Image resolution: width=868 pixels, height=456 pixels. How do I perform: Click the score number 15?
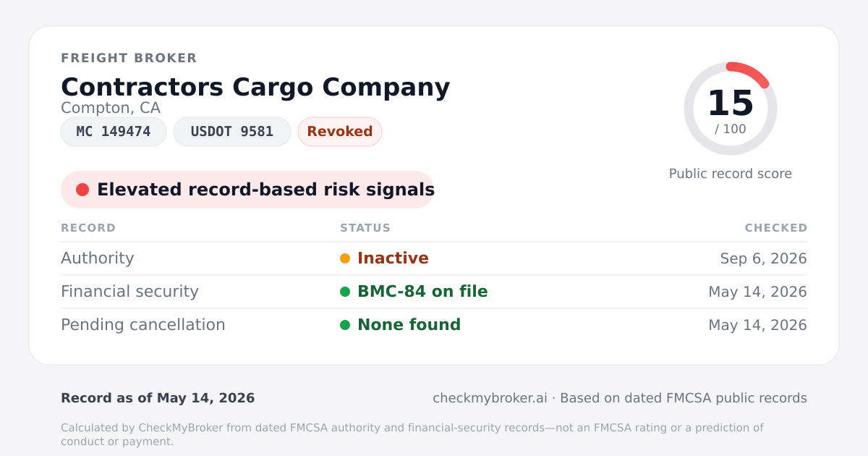tap(731, 104)
